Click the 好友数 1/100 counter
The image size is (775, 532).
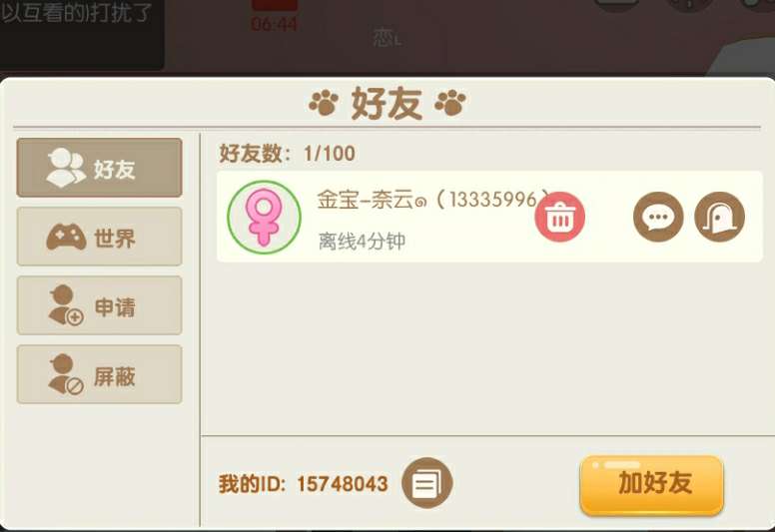tap(288, 154)
